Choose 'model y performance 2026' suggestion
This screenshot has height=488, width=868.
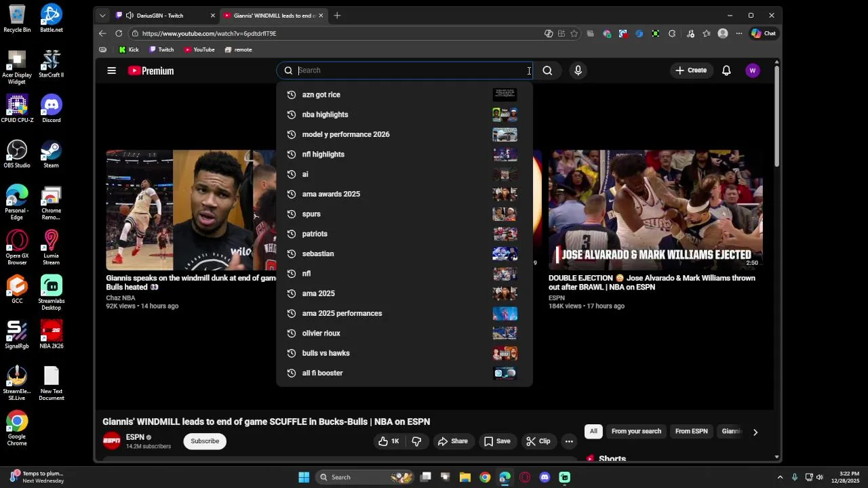point(404,134)
